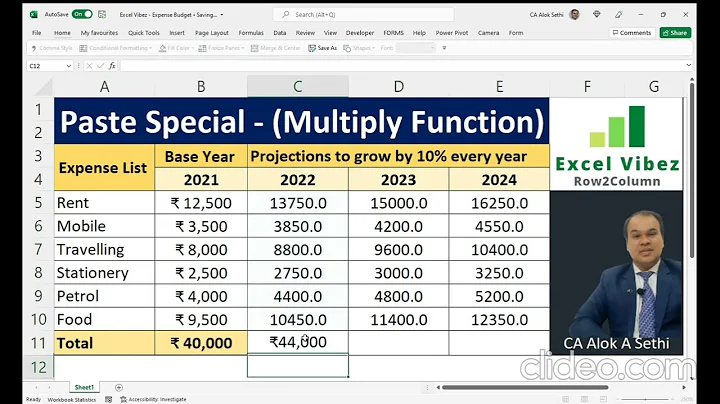
Task: Click Workbook Statistics in status bar
Action: (72, 399)
